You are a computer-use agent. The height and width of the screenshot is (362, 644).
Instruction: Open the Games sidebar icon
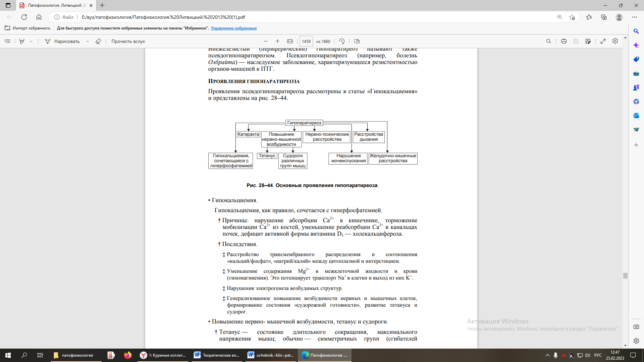pos(636,87)
